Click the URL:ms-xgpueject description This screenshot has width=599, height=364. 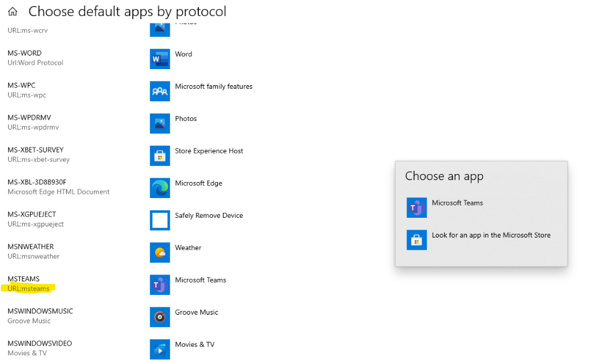36,224
